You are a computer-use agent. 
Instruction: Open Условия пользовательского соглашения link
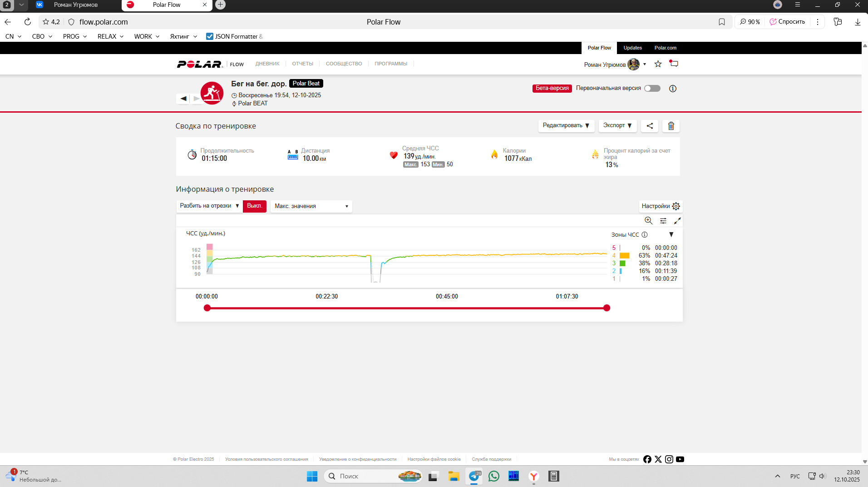[266, 459]
